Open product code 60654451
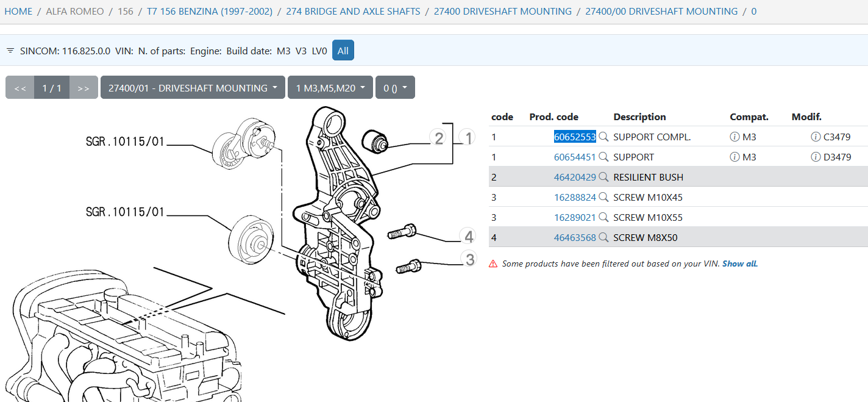 pos(575,157)
